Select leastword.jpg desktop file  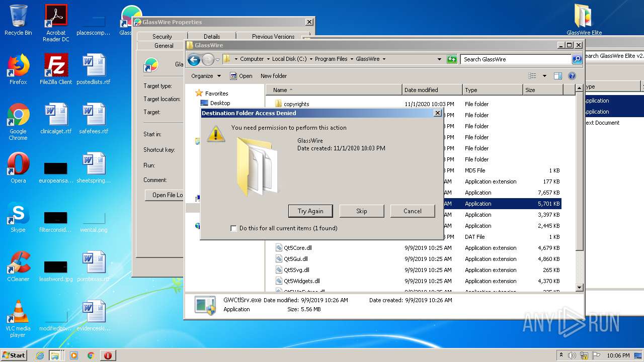click(56, 270)
